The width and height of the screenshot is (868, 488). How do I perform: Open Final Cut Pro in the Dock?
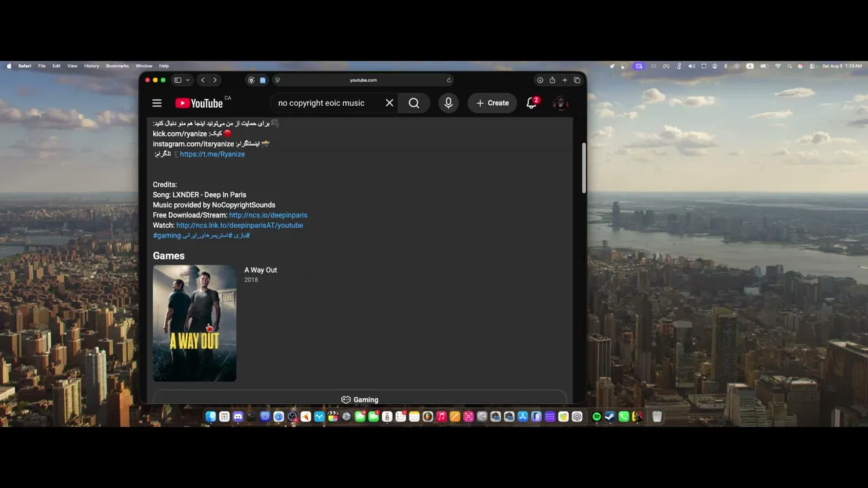point(333,417)
